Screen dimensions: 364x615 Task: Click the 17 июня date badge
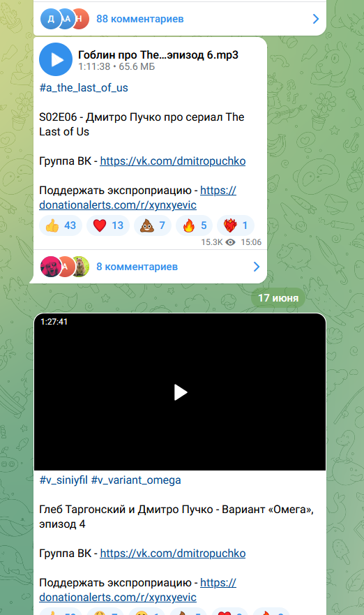[x=278, y=298]
